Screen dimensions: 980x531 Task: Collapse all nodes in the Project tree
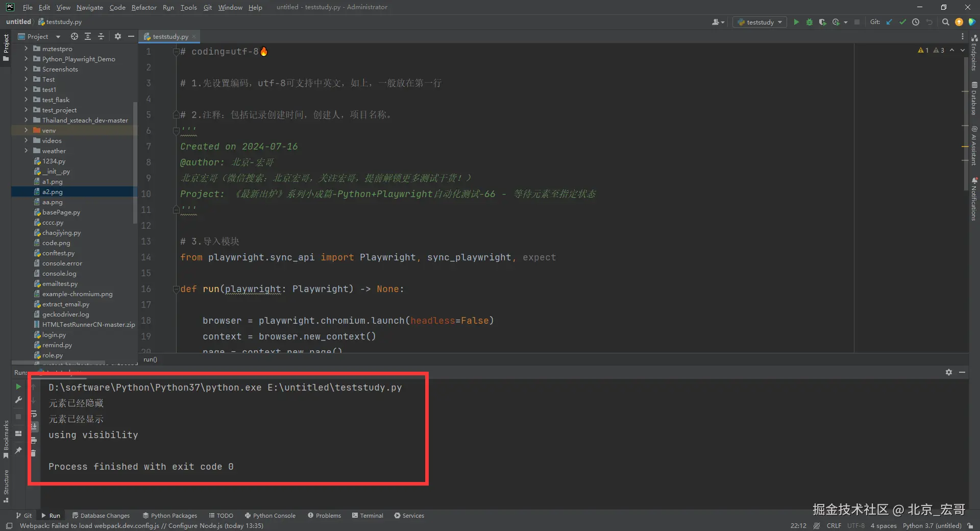[101, 36]
